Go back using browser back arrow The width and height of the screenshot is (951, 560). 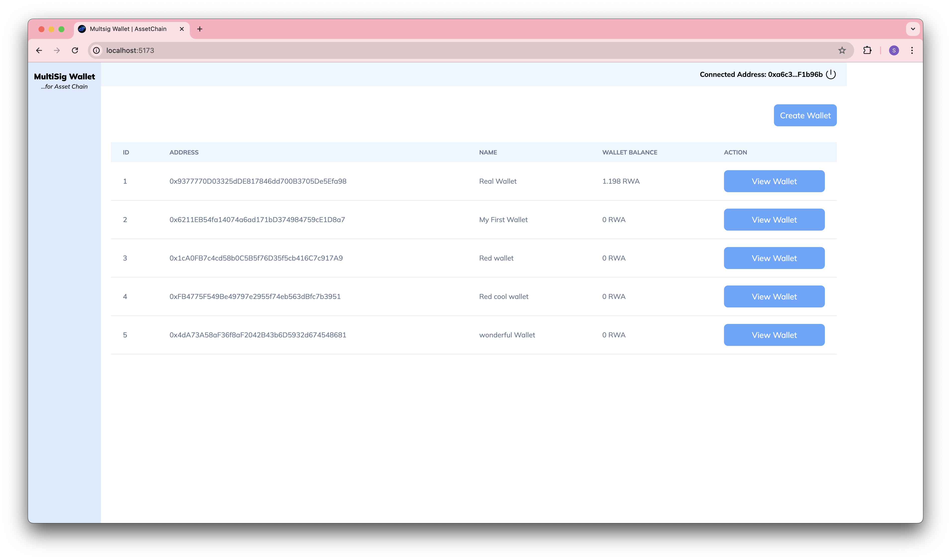tap(39, 50)
